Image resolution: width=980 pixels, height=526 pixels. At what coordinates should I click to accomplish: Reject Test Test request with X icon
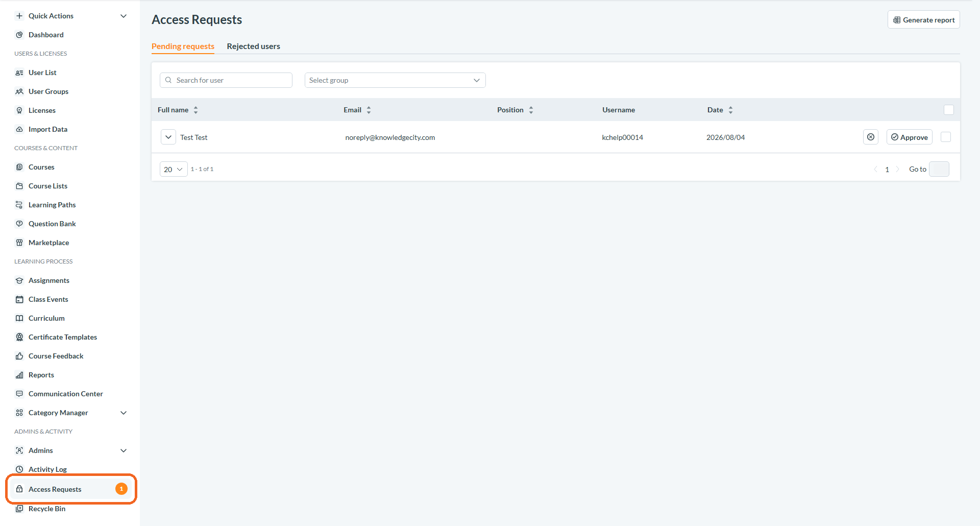871,137
